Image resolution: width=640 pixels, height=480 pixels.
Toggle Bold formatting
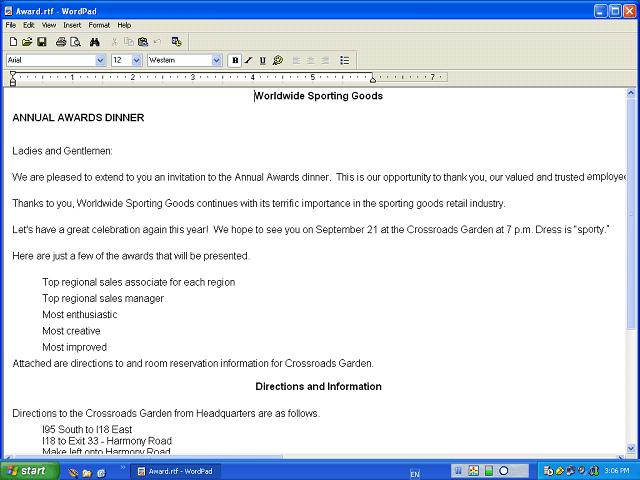[235, 60]
